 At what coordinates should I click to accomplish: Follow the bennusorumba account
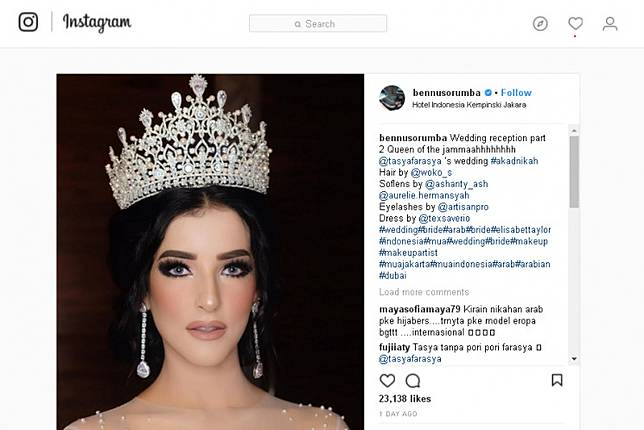click(x=516, y=93)
